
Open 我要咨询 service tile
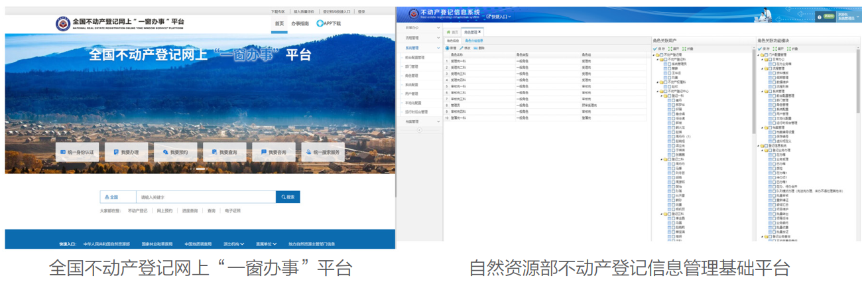[274, 152]
